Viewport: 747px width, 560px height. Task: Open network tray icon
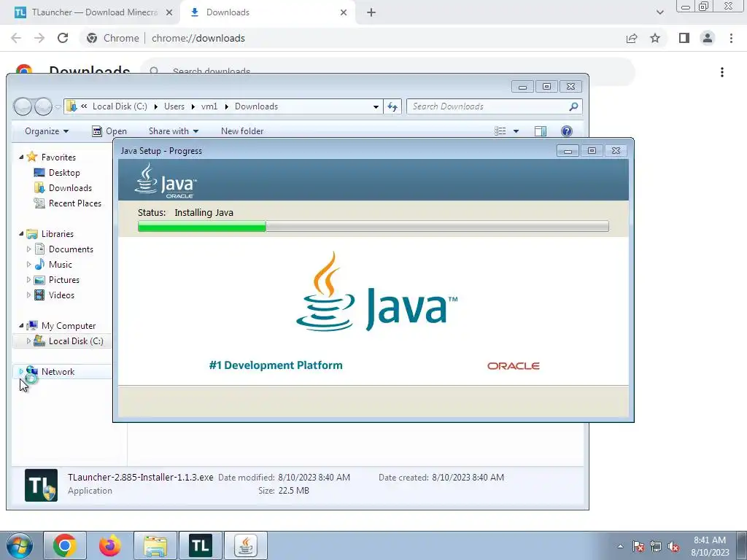click(656, 546)
